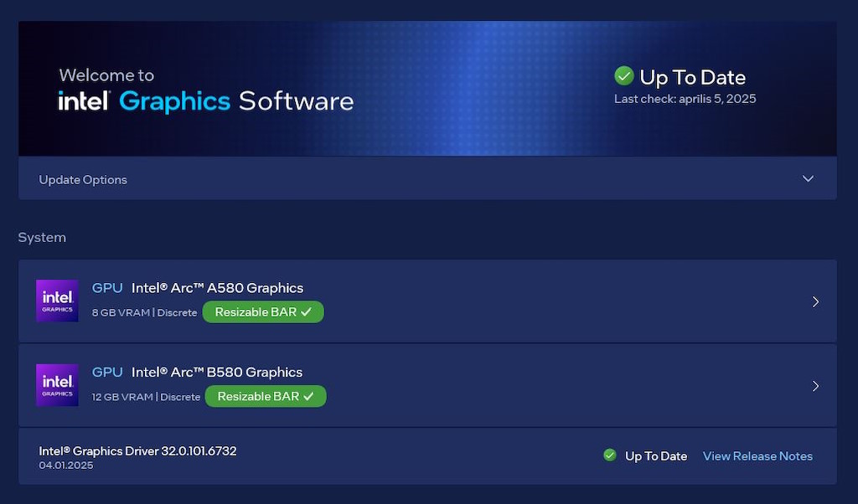Click Up To Date status in driver row
This screenshot has width=858, height=504.
coord(656,456)
